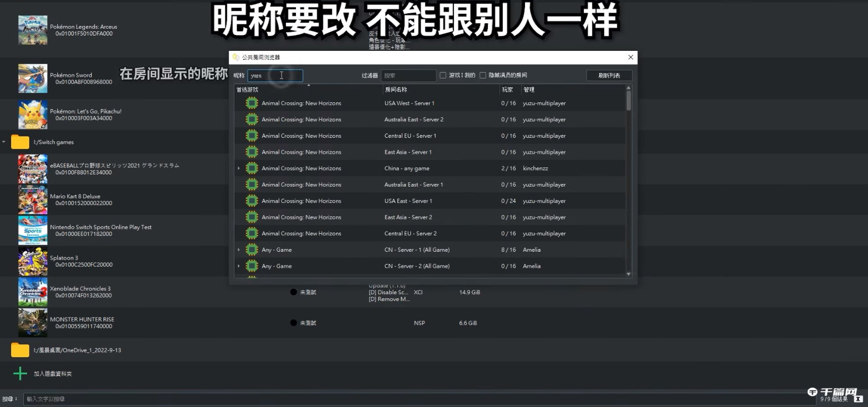
Task: Choose the Pokémon: Let's Go, Pikachu! cover icon
Action: click(x=33, y=114)
